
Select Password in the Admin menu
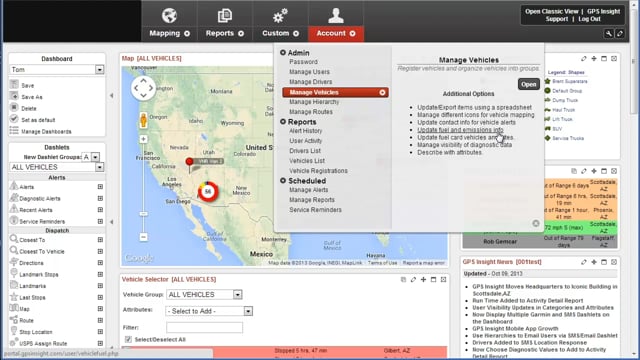pos(303,62)
